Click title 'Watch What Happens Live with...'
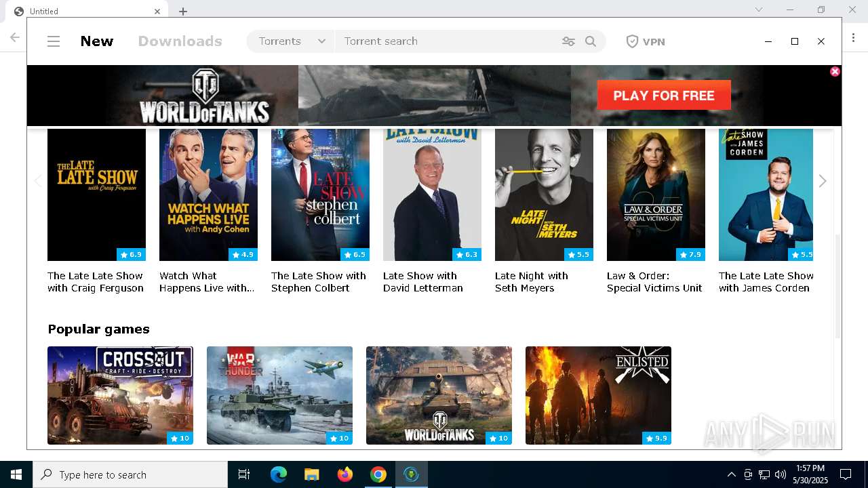 coord(207,282)
